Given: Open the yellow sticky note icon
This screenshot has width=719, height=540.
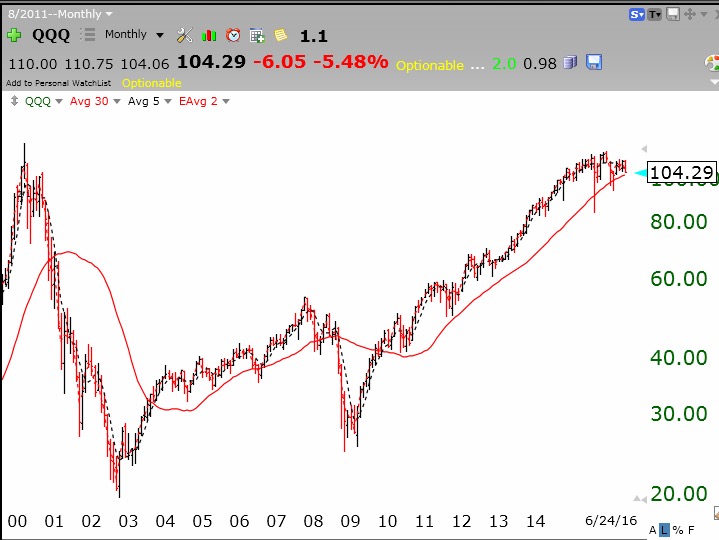Looking at the screenshot, I should [281, 35].
